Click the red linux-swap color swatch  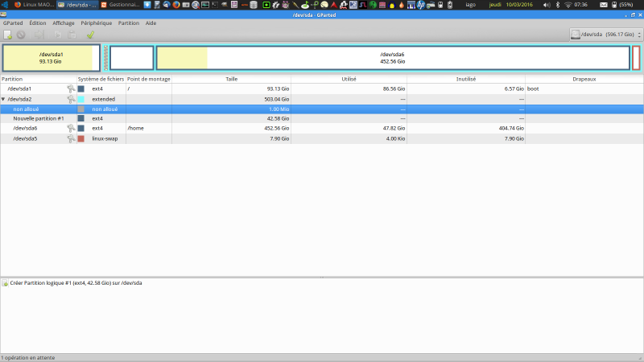81,138
